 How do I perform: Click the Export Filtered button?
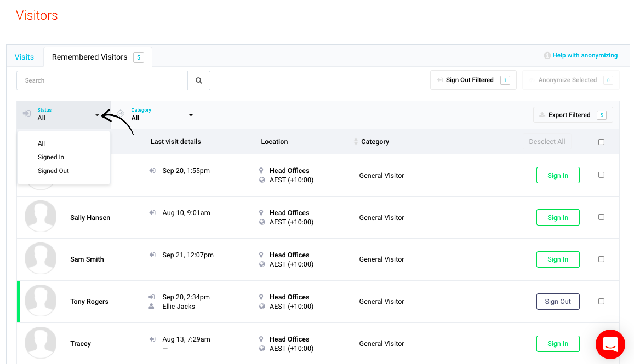pyautogui.click(x=573, y=115)
